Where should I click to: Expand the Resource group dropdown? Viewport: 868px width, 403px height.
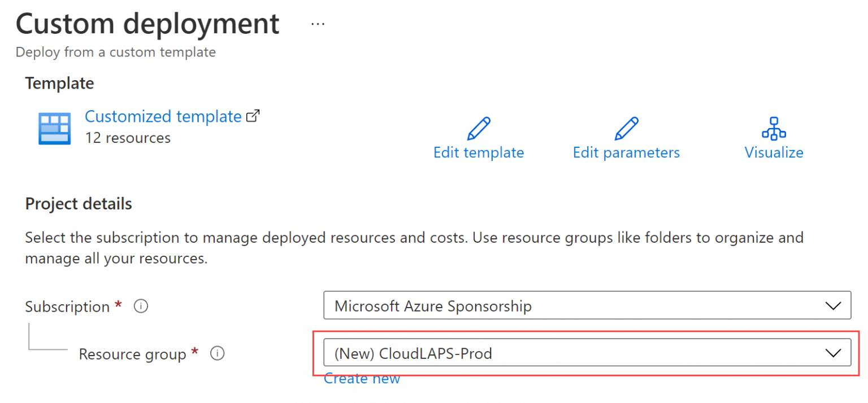587,353
